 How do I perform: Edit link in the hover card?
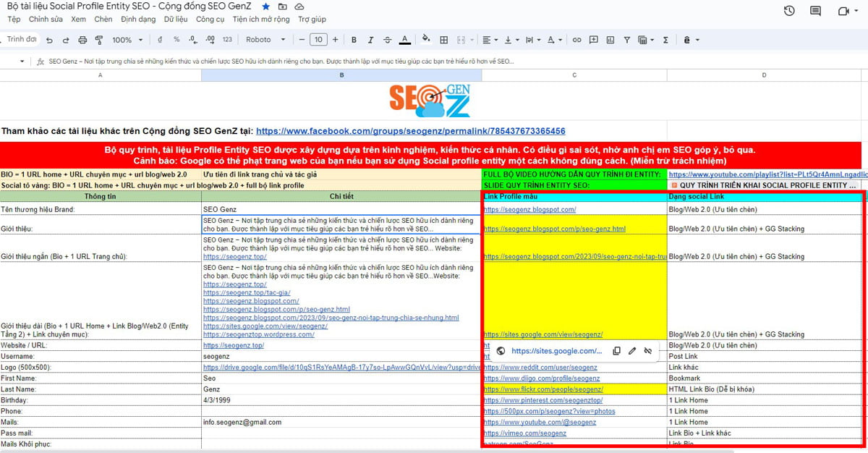tap(632, 351)
